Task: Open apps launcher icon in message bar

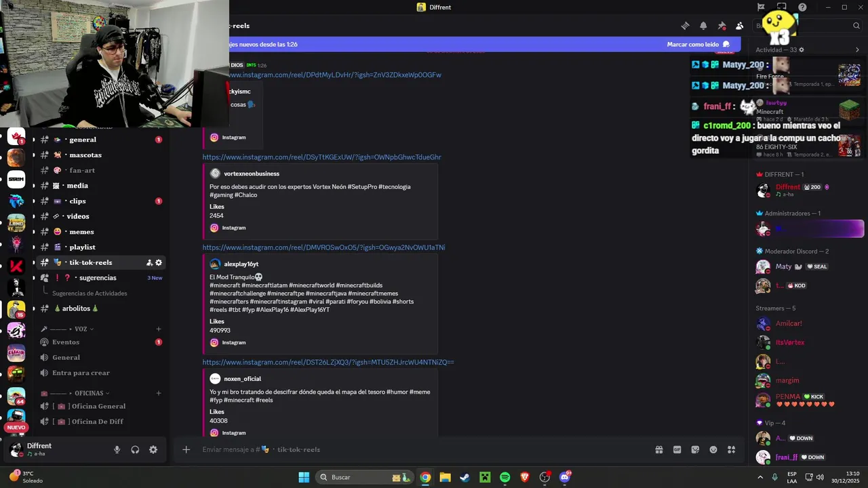Action: pyautogui.click(x=731, y=449)
